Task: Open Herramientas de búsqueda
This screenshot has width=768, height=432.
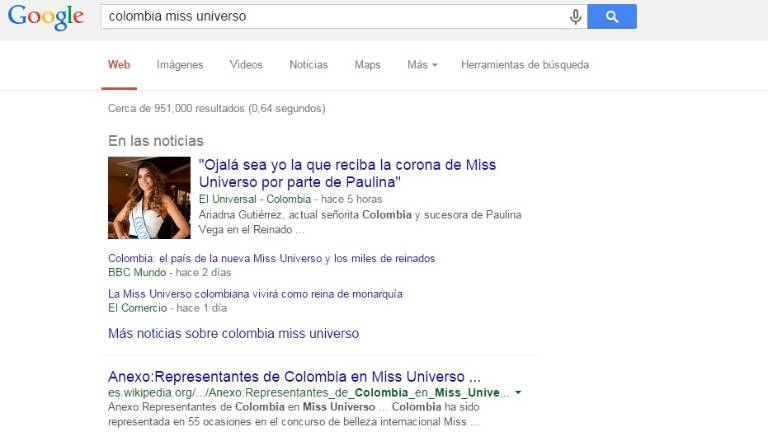Action: coord(525,65)
